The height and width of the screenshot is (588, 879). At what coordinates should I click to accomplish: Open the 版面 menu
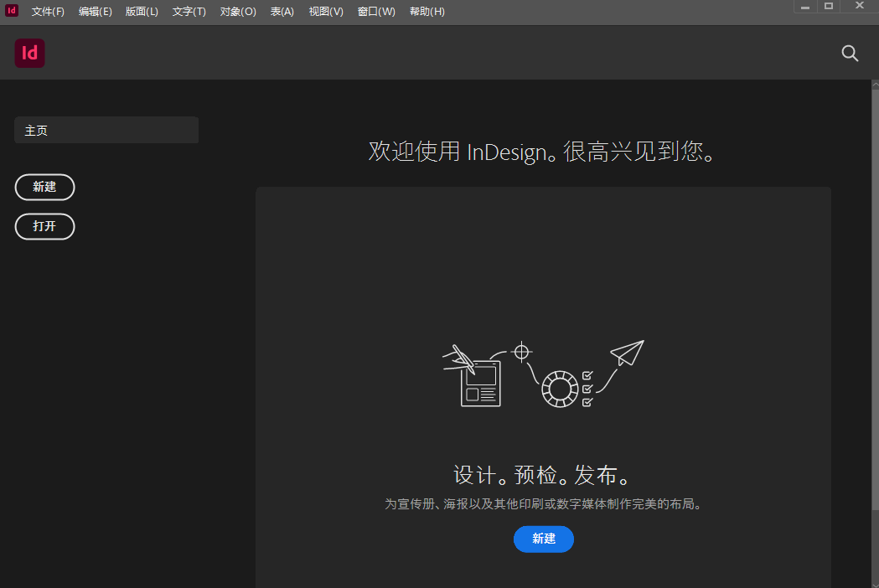[142, 11]
